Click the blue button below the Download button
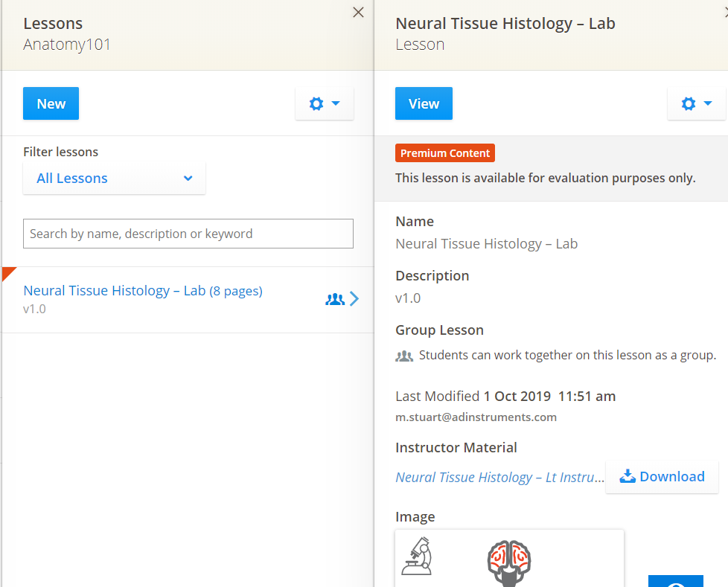This screenshot has width=728, height=587. click(675, 581)
